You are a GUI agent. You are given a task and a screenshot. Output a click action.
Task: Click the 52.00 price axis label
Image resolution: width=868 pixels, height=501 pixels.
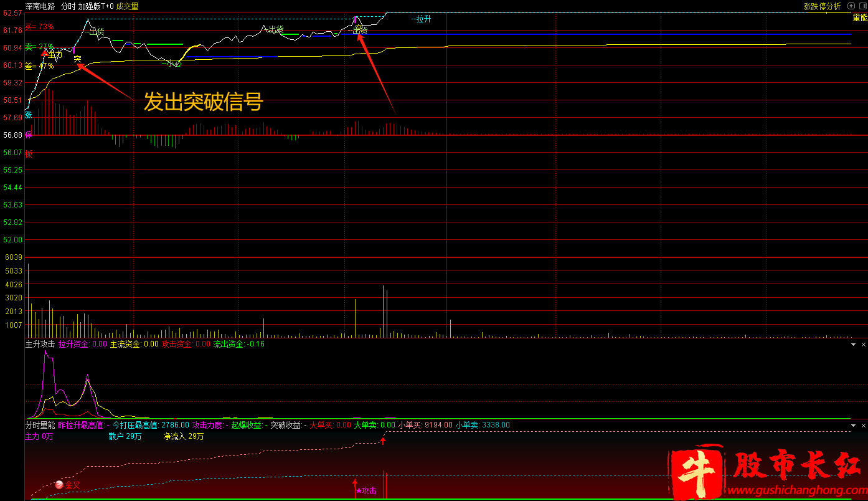pyautogui.click(x=12, y=239)
